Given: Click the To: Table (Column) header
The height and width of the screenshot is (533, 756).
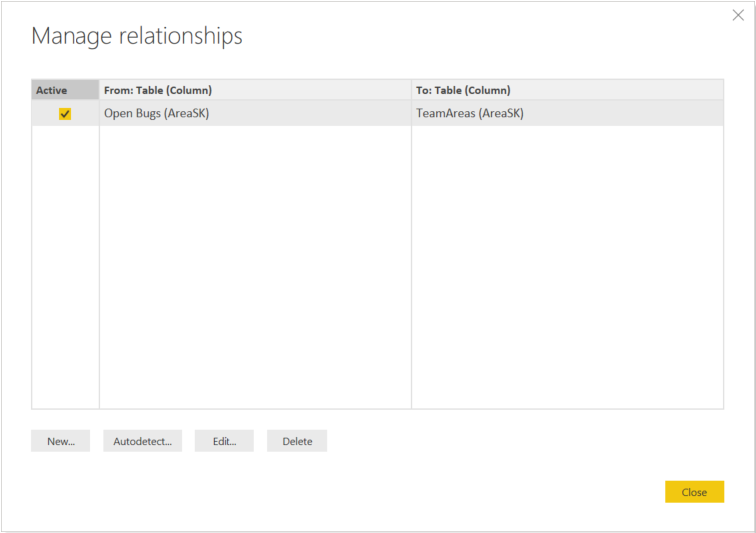Looking at the screenshot, I should point(567,90).
